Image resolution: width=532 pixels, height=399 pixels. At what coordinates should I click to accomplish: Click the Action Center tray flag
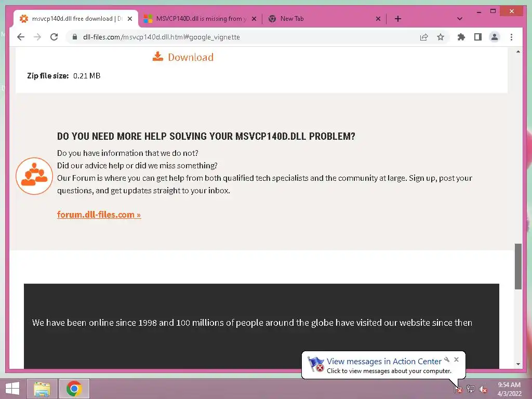pyautogui.click(x=458, y=389)
